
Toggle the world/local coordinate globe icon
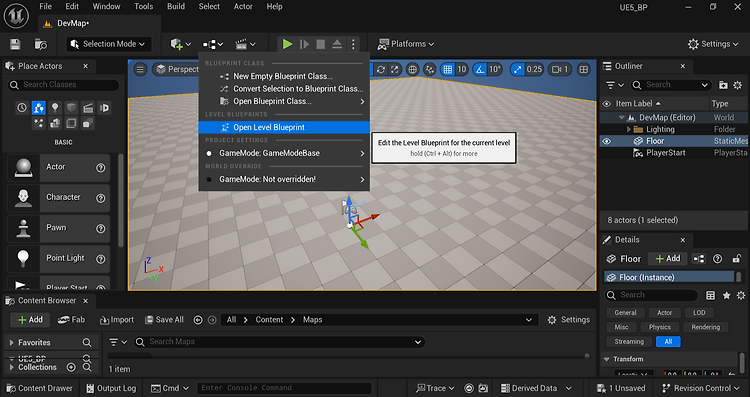pyautogui.click(x=412, y=69)
